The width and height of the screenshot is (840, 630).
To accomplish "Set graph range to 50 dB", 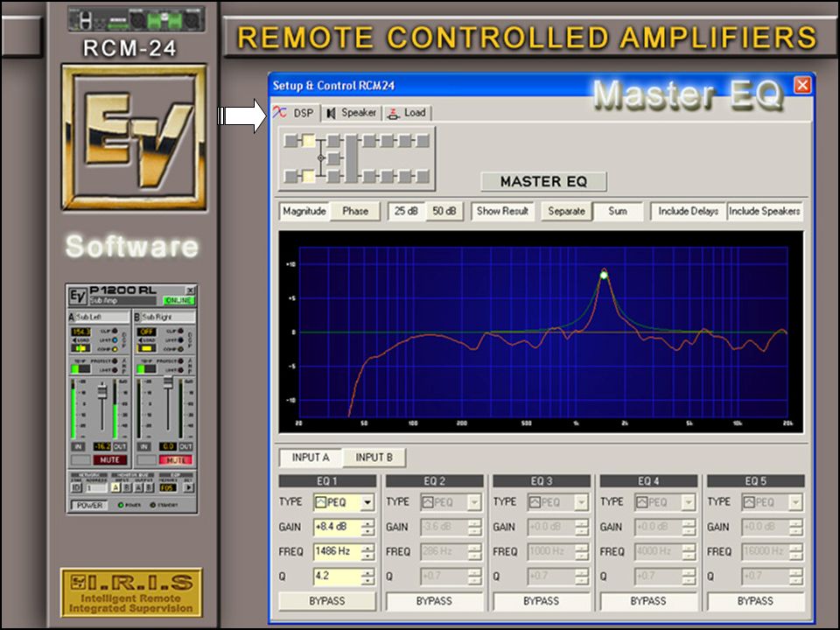I will tap(444, 211).
